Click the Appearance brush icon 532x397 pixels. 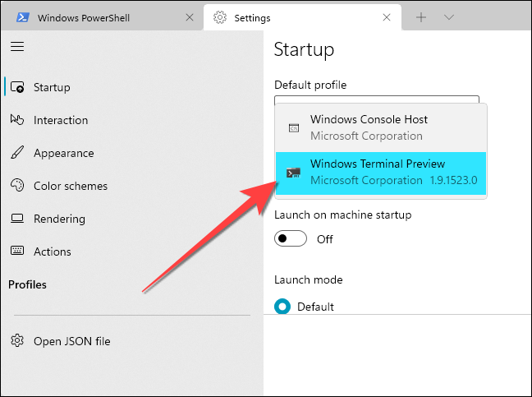pyautogui.click(x=17, y=153)
